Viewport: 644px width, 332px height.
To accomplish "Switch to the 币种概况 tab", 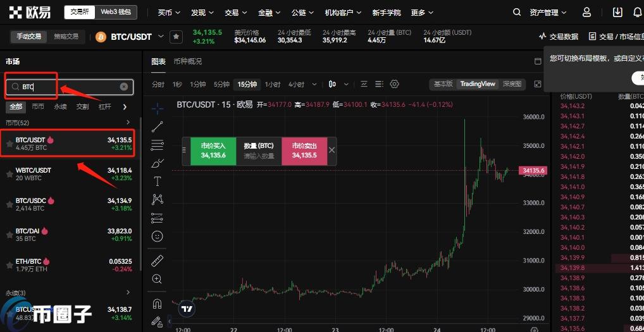I will coord(188,61).
